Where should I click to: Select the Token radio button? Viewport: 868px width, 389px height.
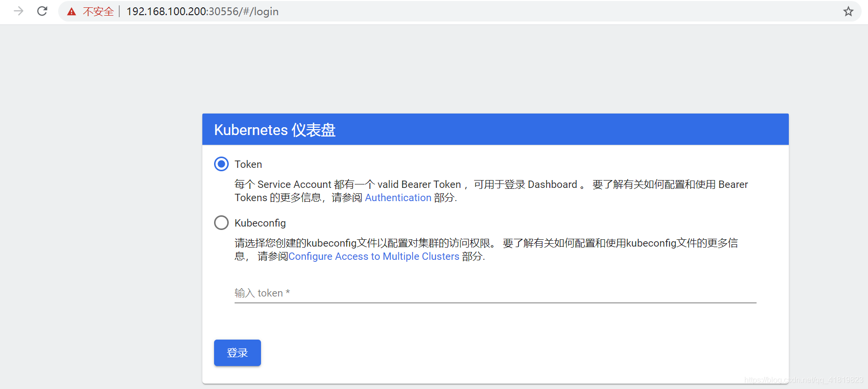pyautogui.click(x=221, y=164)
